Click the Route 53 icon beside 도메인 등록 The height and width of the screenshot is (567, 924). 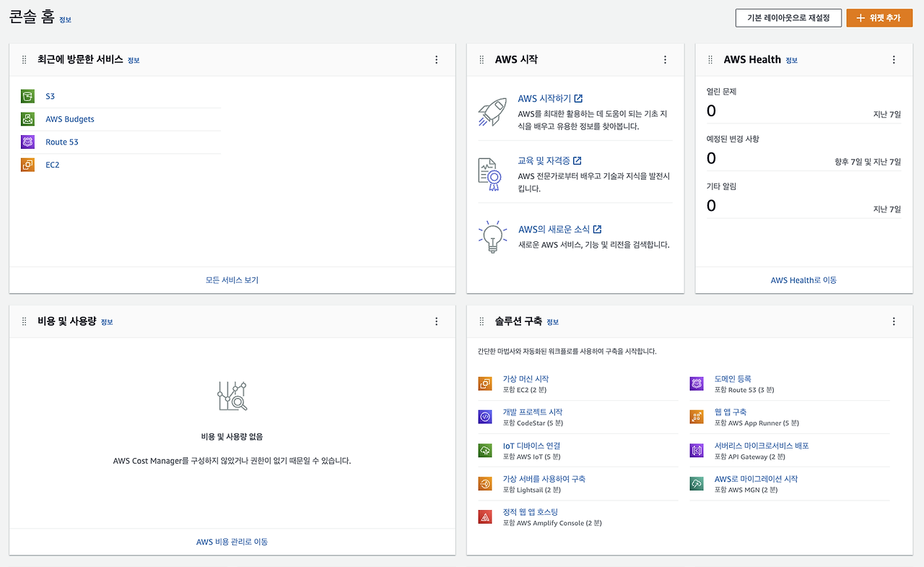[x=697, y=384]
